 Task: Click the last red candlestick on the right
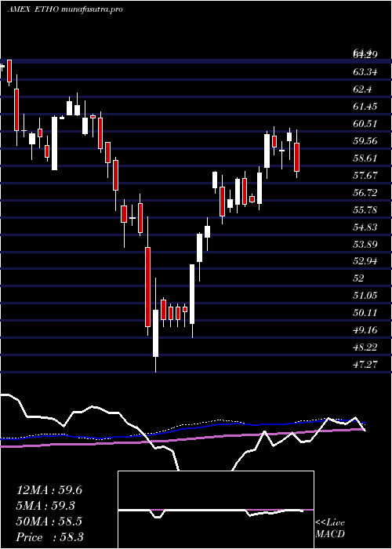coord(297,157)
